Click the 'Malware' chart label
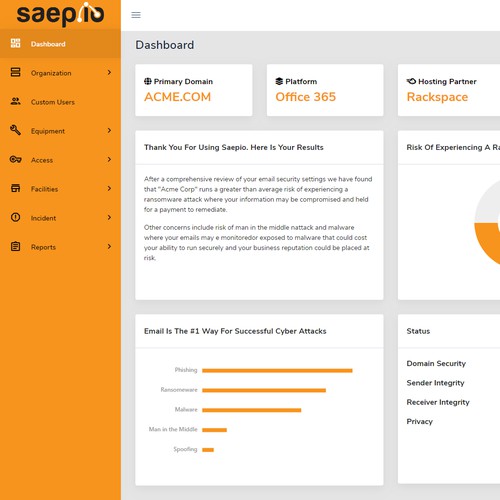Screen dimensions: 500x500 (x=186, y=410)
